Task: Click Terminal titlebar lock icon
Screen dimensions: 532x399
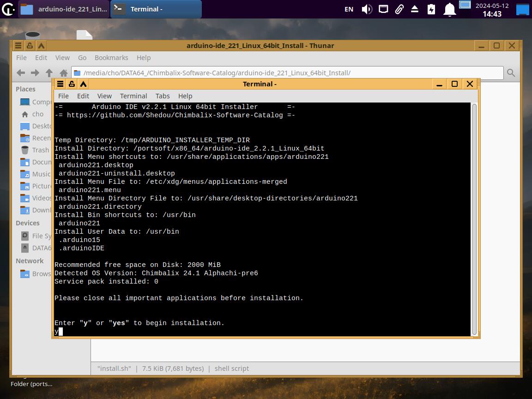Action: [72, 84]
